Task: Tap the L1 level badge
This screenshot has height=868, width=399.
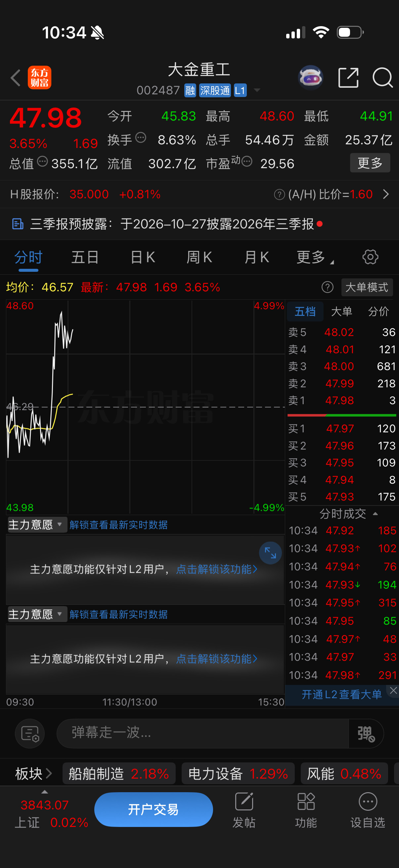Action: pyautogui.click(x=240, y=90)
